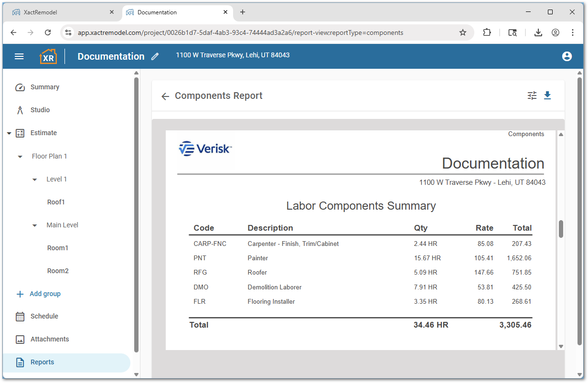This screenshot has width=588, height=383.
Task: Bookmark the page with the star icon
Action: pos(462,32)
